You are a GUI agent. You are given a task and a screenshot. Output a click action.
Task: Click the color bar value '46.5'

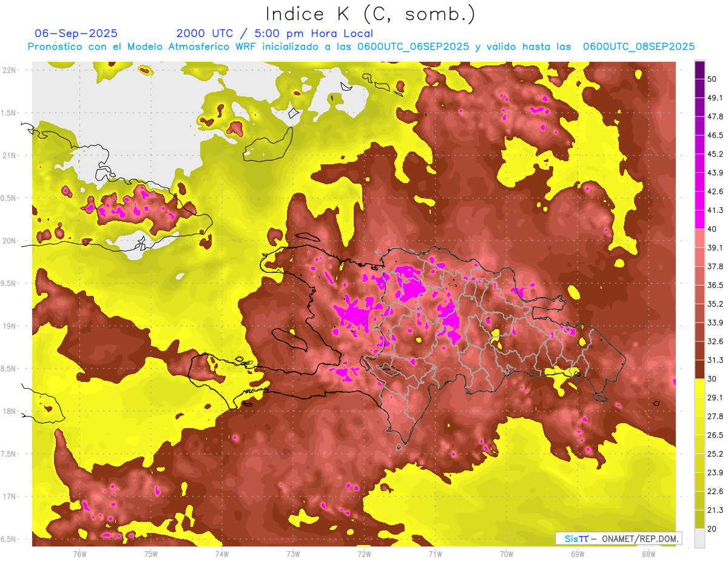715,135
